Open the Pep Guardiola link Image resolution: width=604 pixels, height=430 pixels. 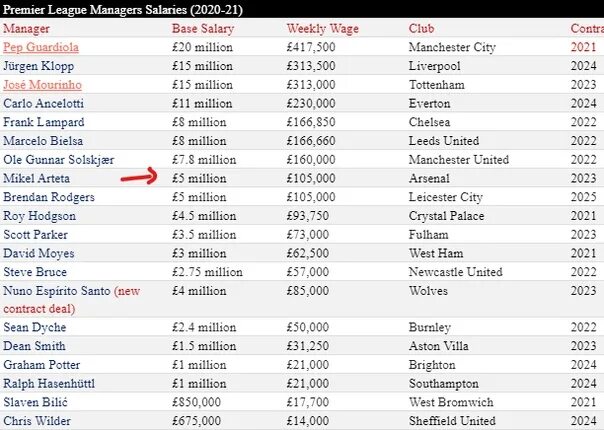pyautogui.click(x=41, y=47)
